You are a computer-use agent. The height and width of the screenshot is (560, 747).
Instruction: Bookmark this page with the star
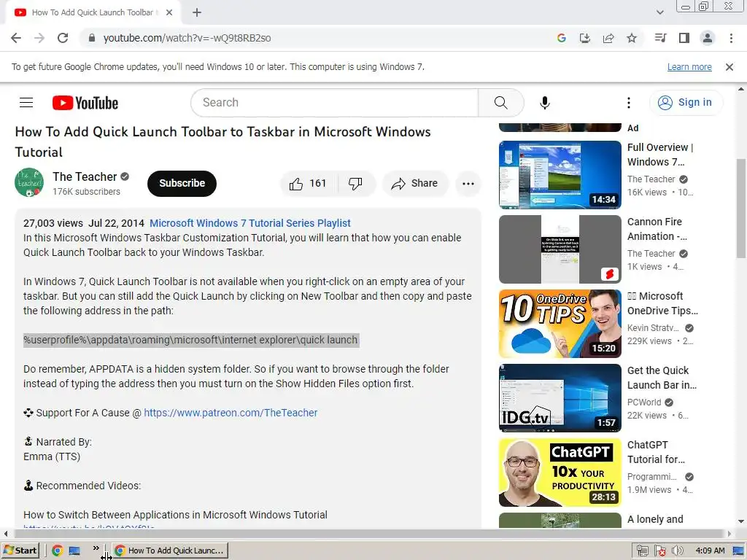tap(632, 38)
